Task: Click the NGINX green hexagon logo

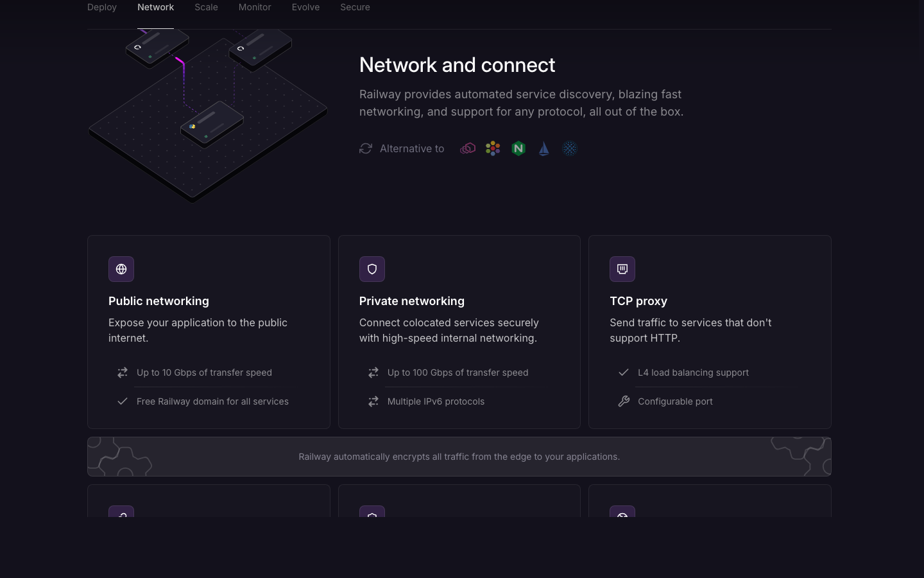Action: [x=518, y=148]
